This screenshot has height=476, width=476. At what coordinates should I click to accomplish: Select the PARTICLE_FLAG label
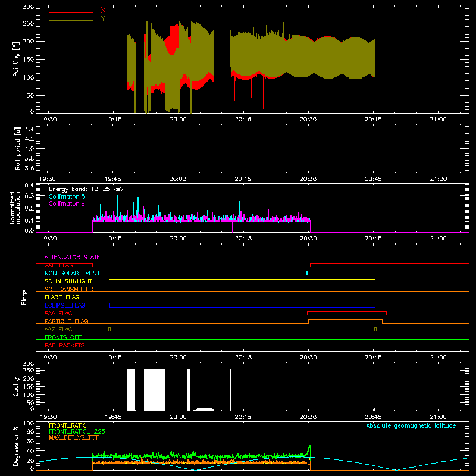(67, 321)
